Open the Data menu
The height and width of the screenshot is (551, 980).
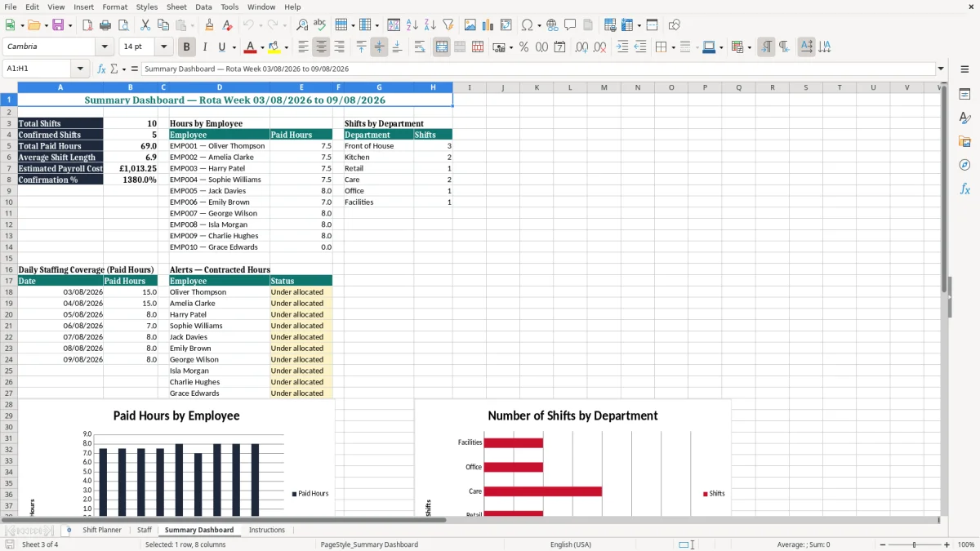pos(203,7)
